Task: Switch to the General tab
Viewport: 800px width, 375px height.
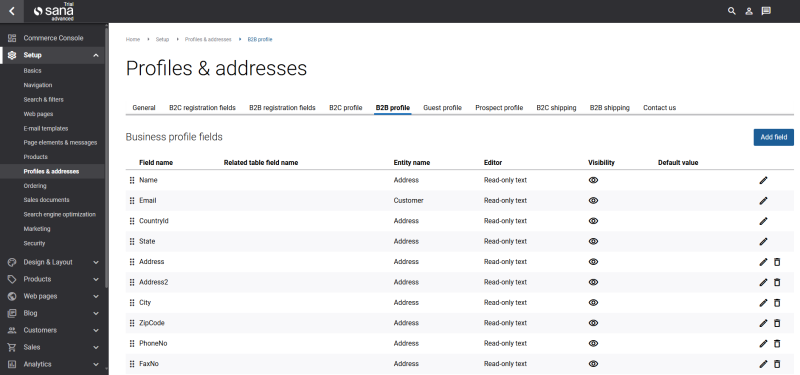Action: pyautogui.click(x=144, y=108)
